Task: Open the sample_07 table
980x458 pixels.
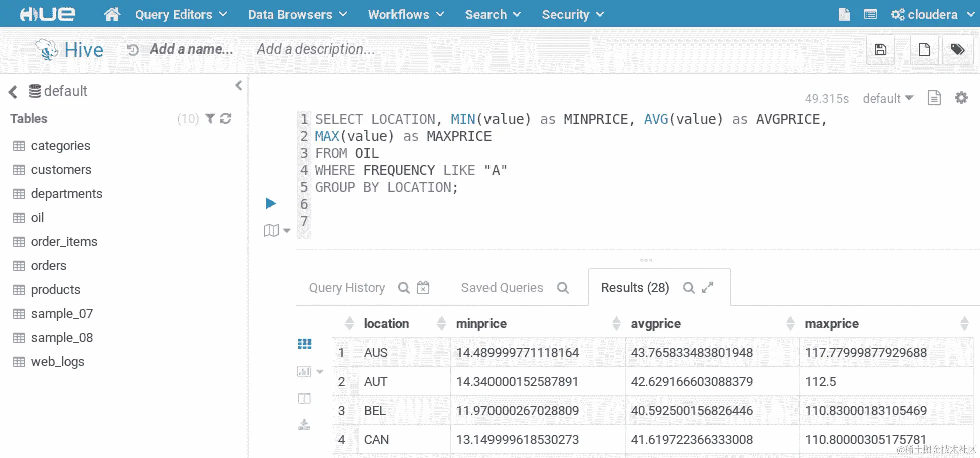Action: 62,314
